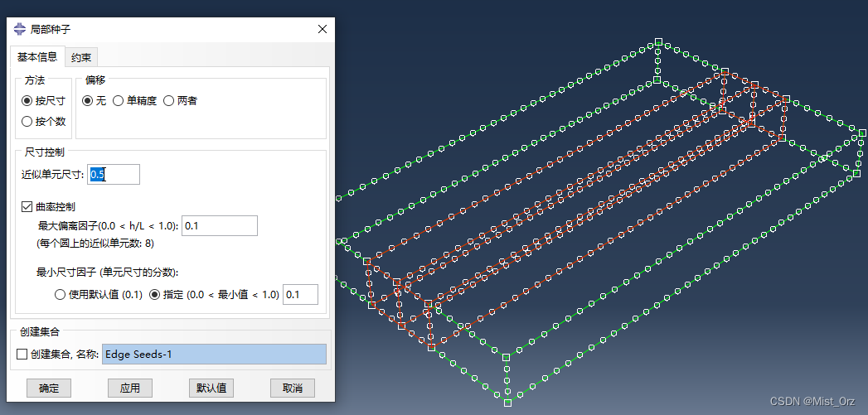Enable the 创建集合 checkbox
Screen dimensions: 868x415
pyautogui.click(x=22, y=355)
